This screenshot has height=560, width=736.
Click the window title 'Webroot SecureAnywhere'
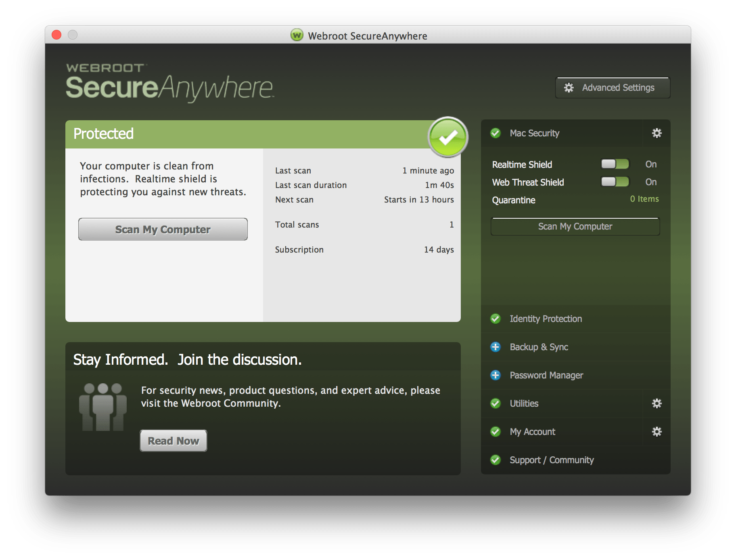pyautogui.click(x=367, y=36)
